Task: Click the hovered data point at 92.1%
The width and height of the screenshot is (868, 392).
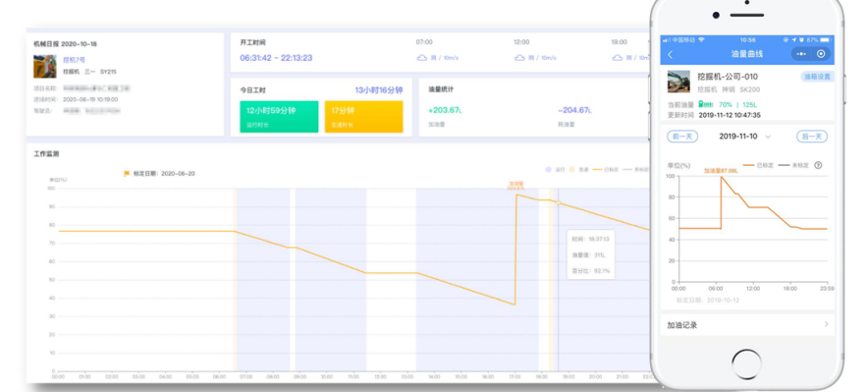Action: [x=558, y=203]
